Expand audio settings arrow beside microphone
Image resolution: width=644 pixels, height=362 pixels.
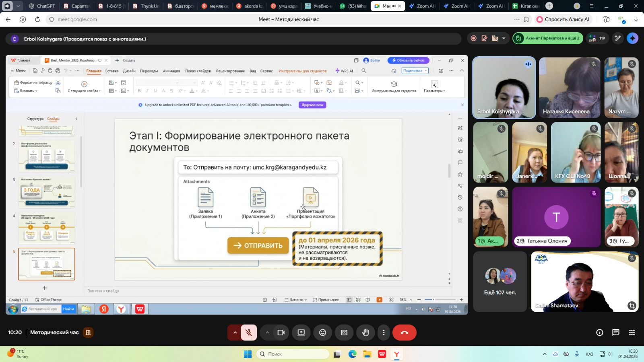coord(235,333)
